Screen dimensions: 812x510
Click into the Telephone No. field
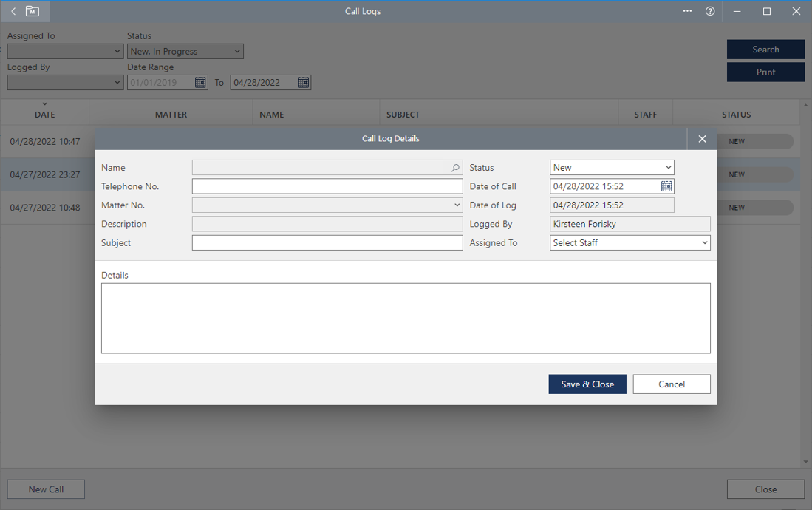[x=327, y=186]
